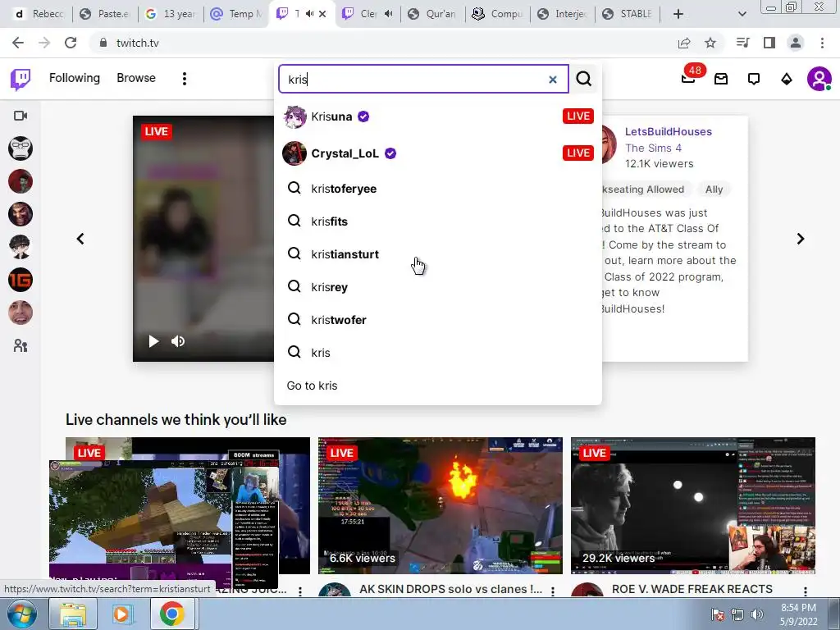Switch to the 13 year Google tab
Screen dimensions: 840x630
(x=171, y=14)
